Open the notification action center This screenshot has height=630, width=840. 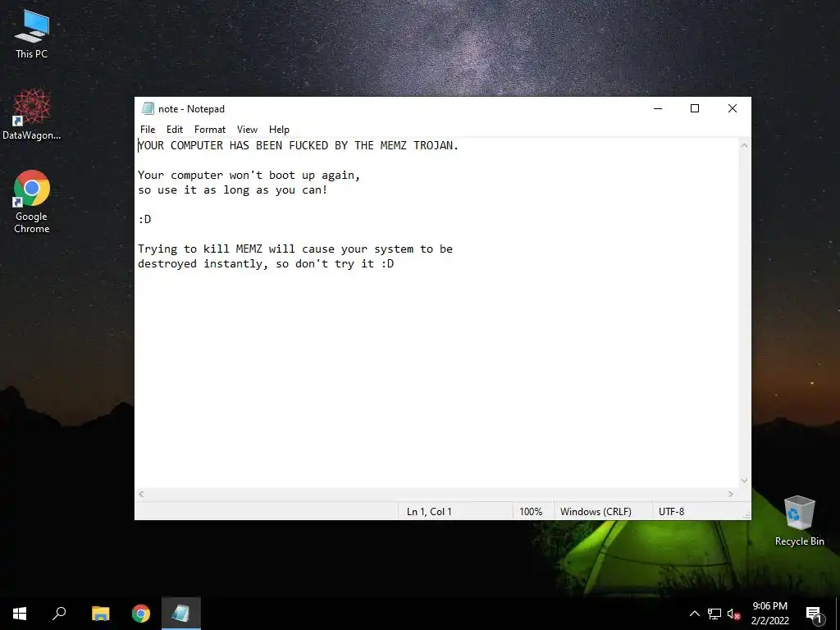tap(813, 614)
